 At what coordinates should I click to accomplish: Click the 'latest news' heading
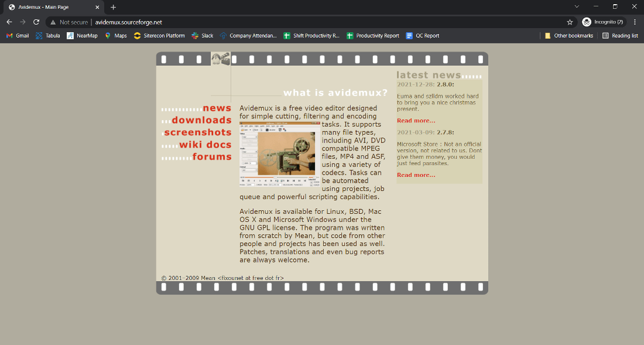[x=429, y=75]
